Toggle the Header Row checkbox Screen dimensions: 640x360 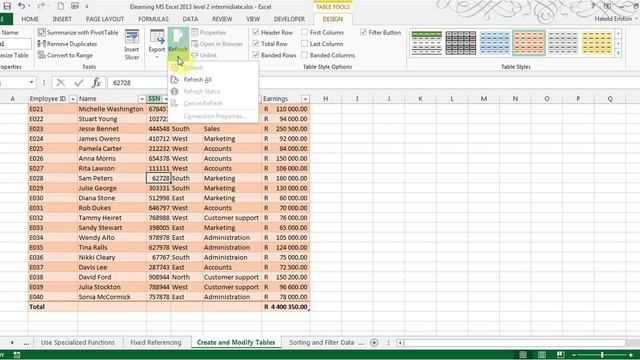[x=256, y=32]
